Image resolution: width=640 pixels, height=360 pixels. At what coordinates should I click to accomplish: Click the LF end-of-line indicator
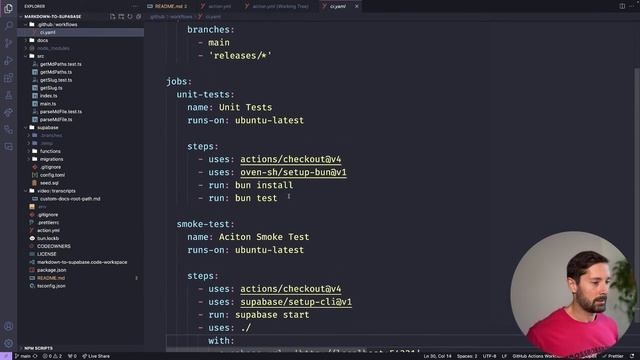pyautogui.click(x=504, y=356)
